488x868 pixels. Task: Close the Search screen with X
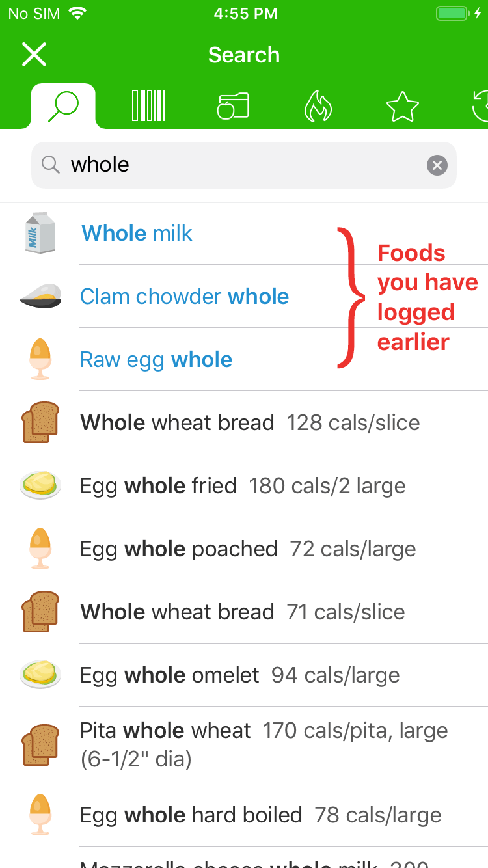point(34,55)
